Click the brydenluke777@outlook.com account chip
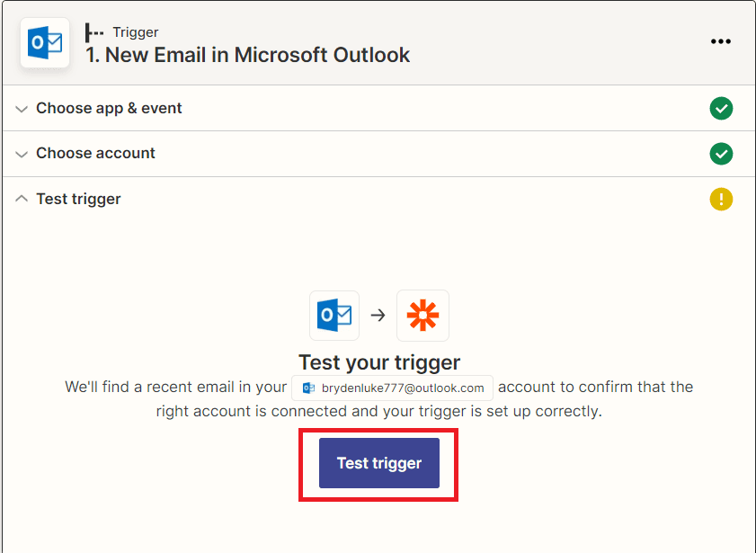Viewport: 756px width, 553px height. [393, 388]
